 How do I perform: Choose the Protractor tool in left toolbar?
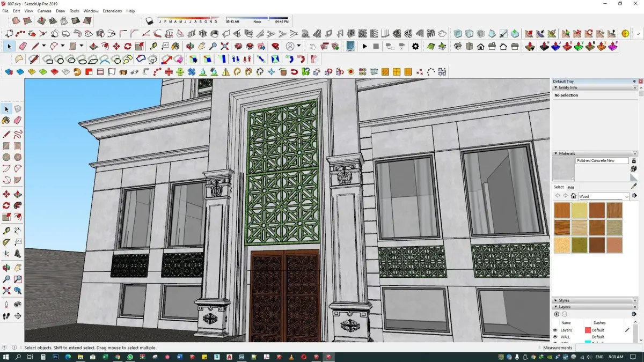click(6, 242)
